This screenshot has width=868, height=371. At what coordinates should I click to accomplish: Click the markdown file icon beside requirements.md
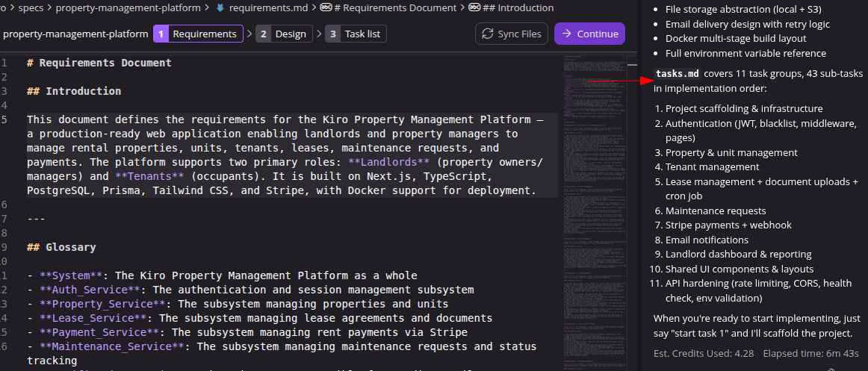tap(220, 7)
